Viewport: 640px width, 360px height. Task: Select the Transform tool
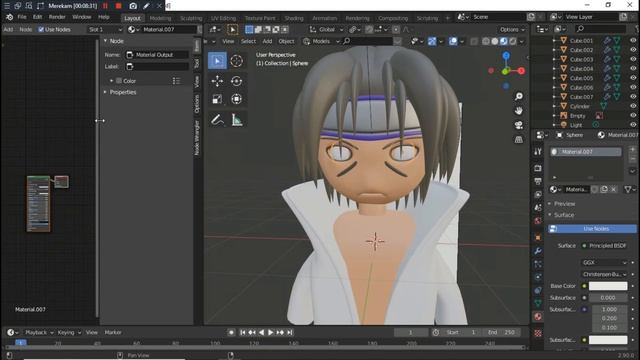236,99
